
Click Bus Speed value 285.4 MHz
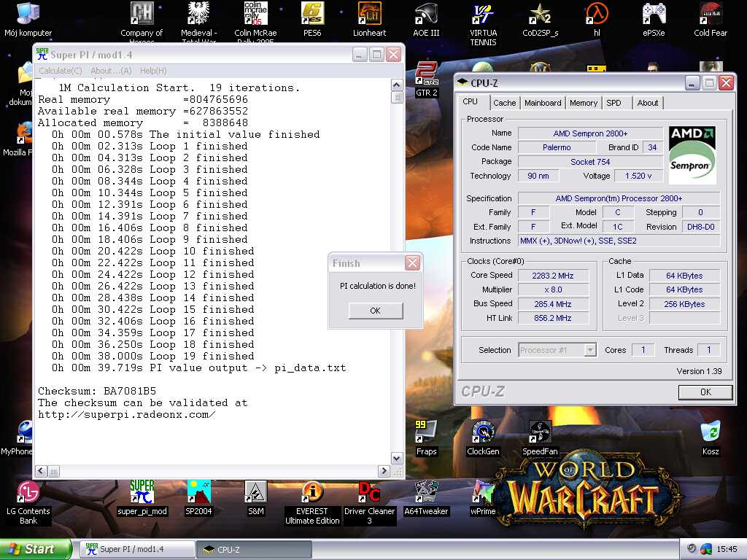point(553,304)
